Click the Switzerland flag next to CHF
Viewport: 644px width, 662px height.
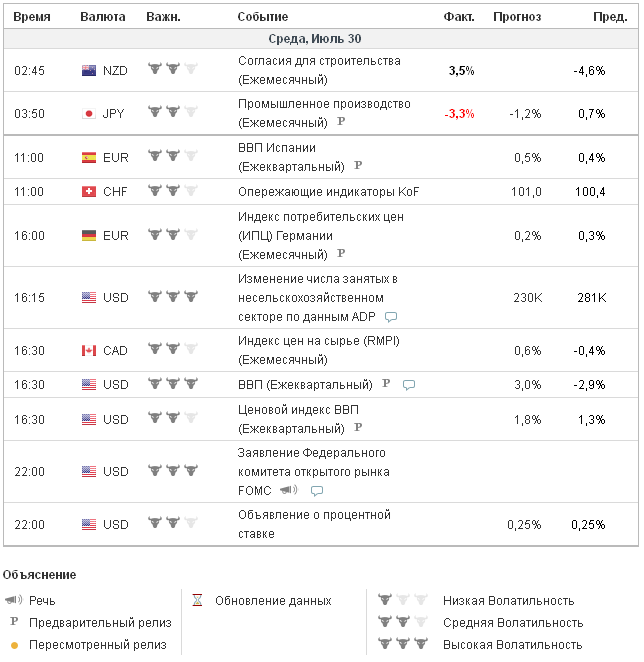89,192
